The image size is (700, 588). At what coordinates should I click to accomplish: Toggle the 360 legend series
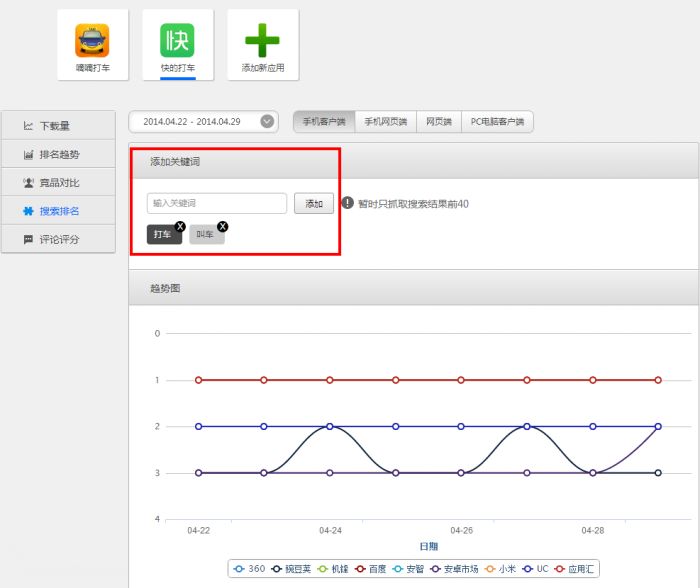click(249, 569)
